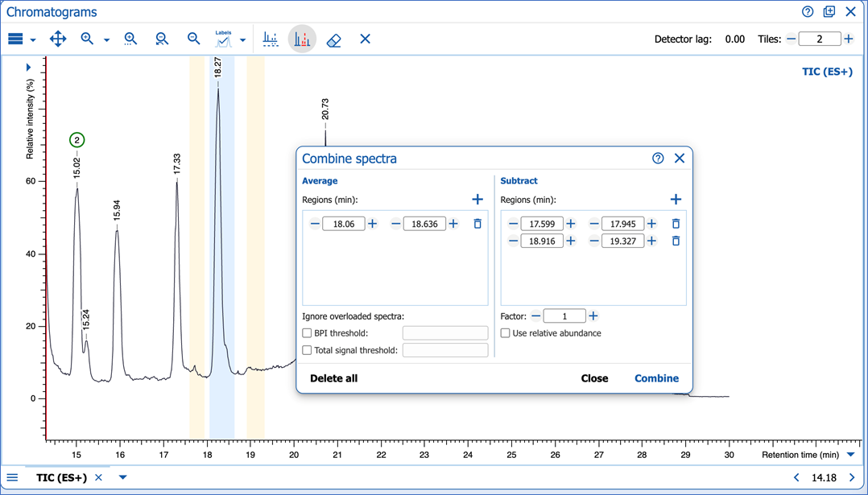Delete the 18.06 average region row
Viewport: 868px width, 495px height.
[x=477, y=224]
